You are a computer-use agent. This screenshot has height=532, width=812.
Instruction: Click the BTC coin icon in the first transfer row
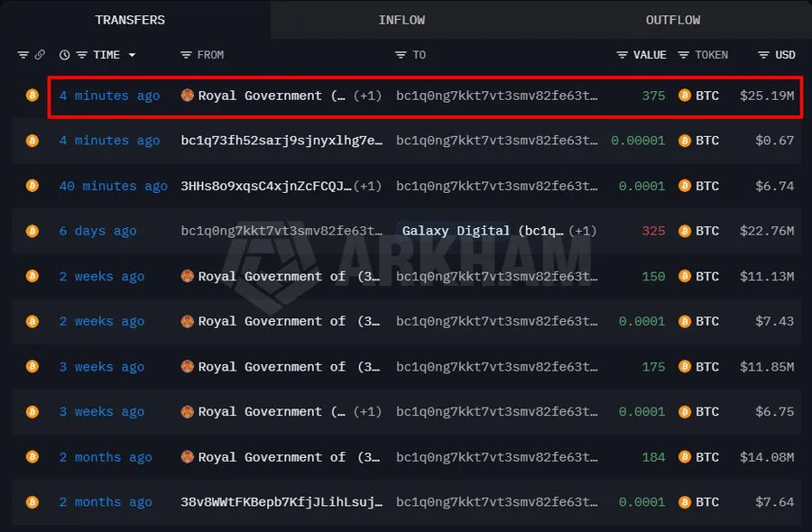point(683,95)
